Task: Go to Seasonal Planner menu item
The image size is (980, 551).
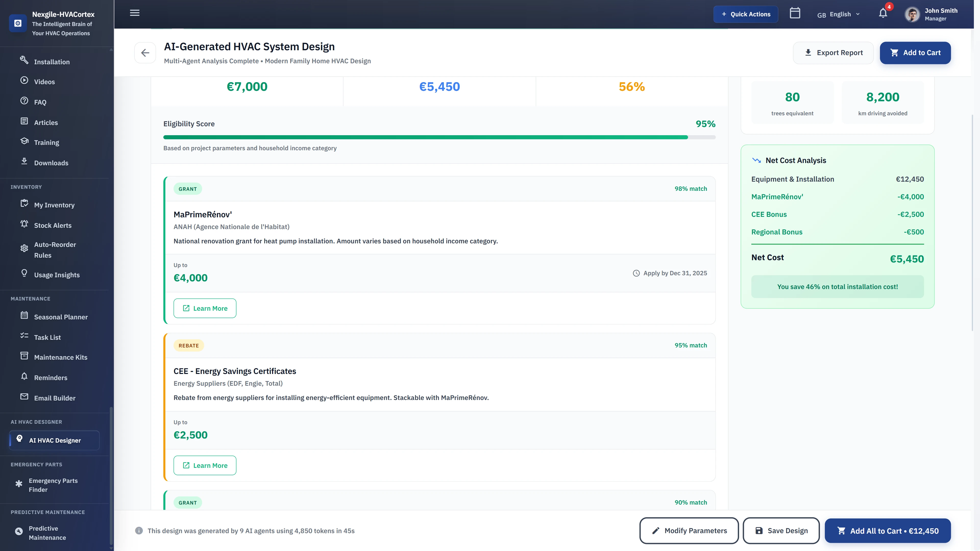Action: (x=60, y=317)
